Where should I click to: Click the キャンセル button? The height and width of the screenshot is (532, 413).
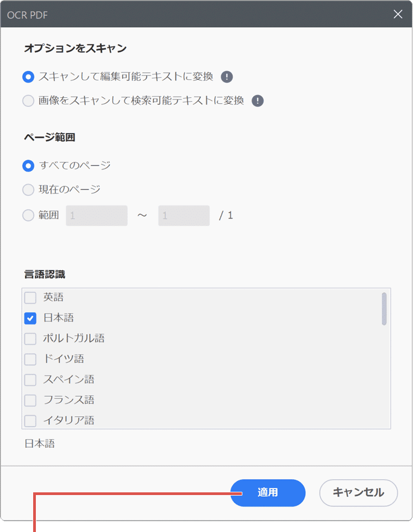(x=358, y=493)
